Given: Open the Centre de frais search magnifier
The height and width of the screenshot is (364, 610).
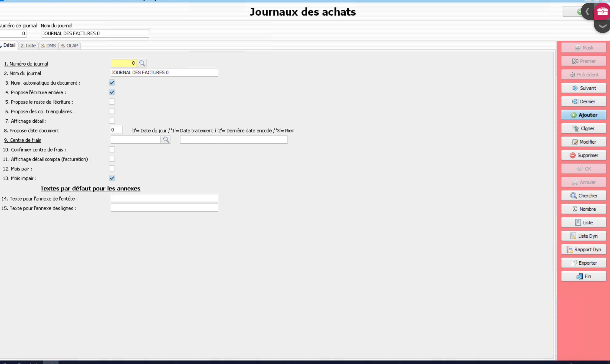Looking at the screenshot, I should click(166, 139).
